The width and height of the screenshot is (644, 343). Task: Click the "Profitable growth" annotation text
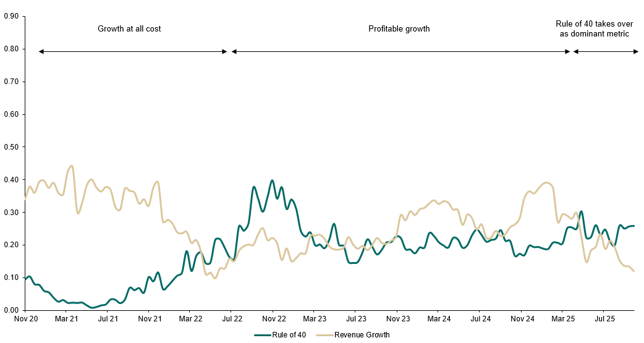click(x=399, y=28)
